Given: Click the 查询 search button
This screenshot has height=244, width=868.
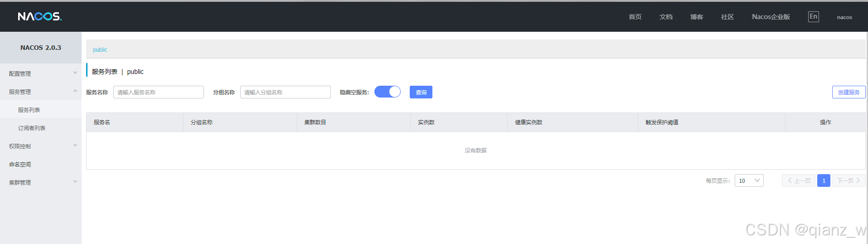Looking at the screenshot, I should coord(421,92).
